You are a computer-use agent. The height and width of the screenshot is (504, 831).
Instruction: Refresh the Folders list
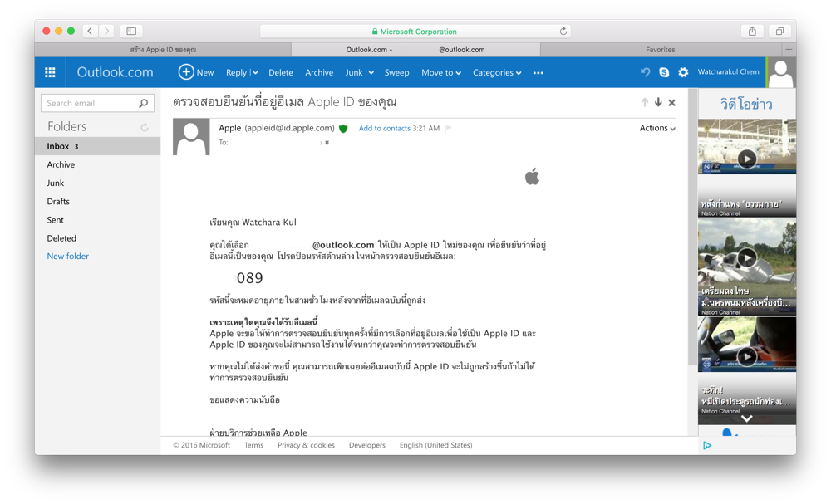point(145,127)
